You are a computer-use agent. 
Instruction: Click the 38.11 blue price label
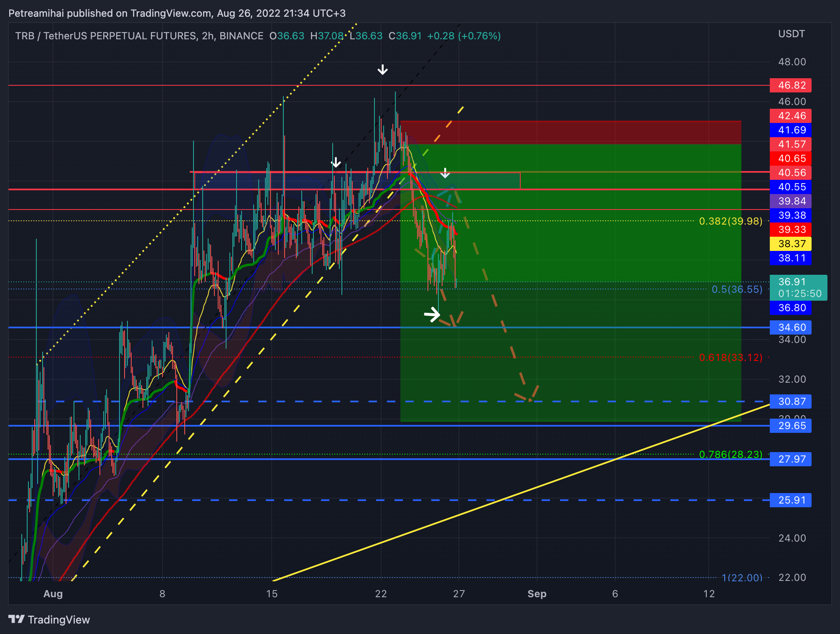[790, 258]
